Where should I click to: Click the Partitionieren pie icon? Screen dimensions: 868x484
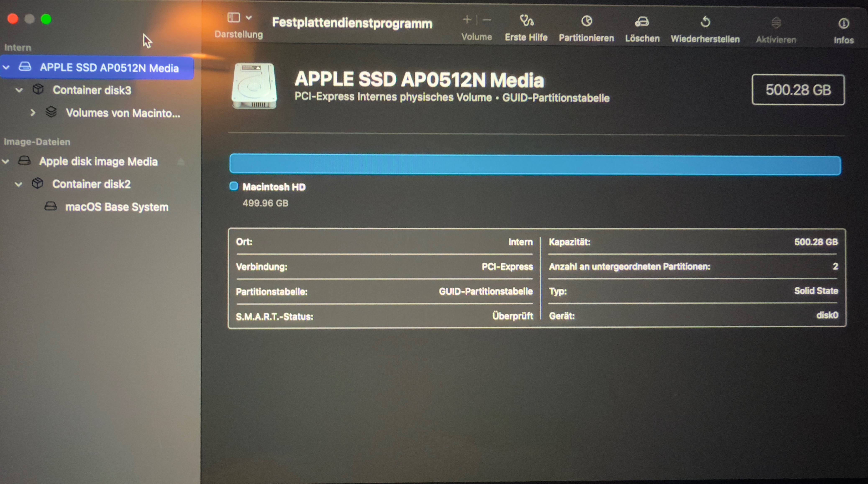(586, 21)
